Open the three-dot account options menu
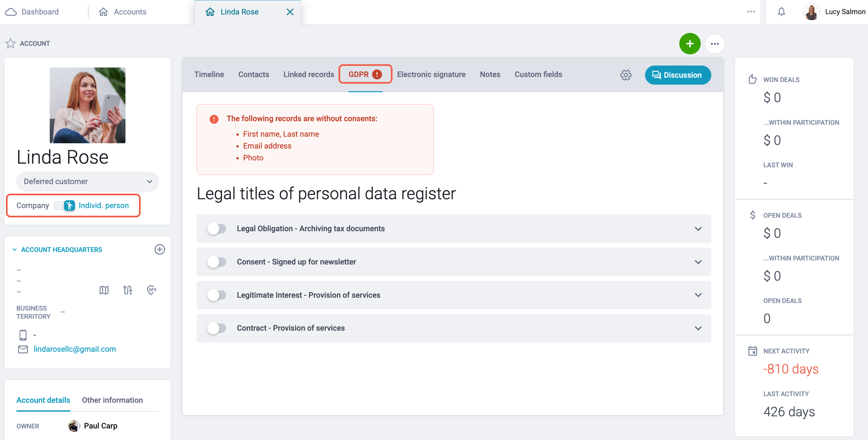Image resolution: width=868 pixels, height=440 pixels. click(715, 44)
